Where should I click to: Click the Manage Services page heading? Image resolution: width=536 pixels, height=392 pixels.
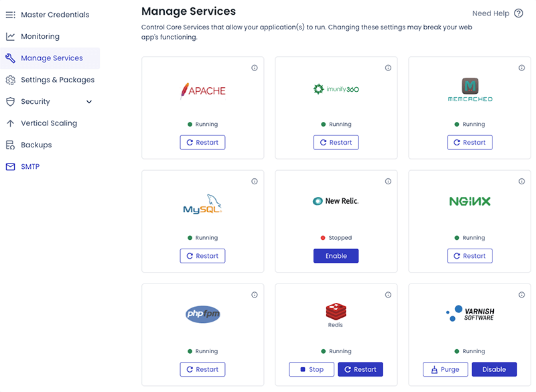(189, 11)
